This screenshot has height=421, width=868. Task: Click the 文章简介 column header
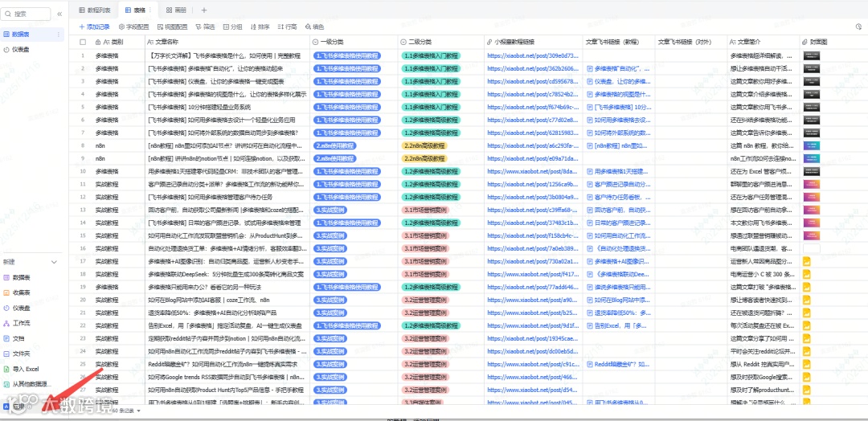coord(763,42)
